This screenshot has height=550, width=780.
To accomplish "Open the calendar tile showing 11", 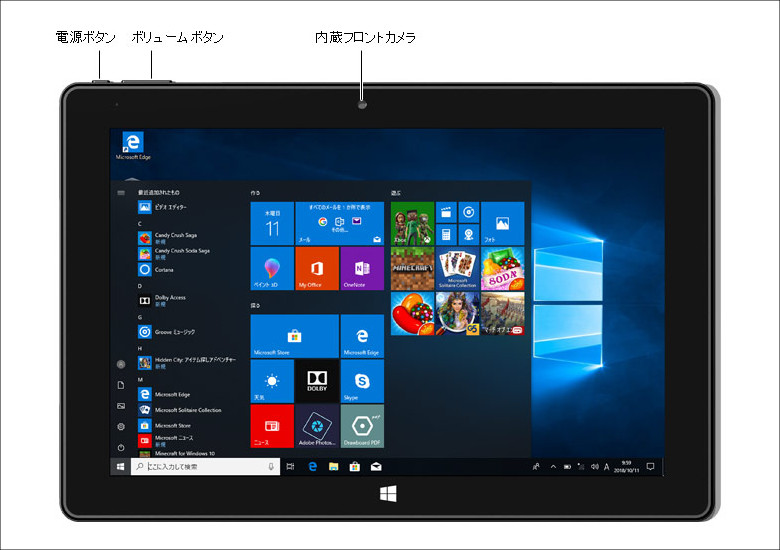I will point(272,224).
